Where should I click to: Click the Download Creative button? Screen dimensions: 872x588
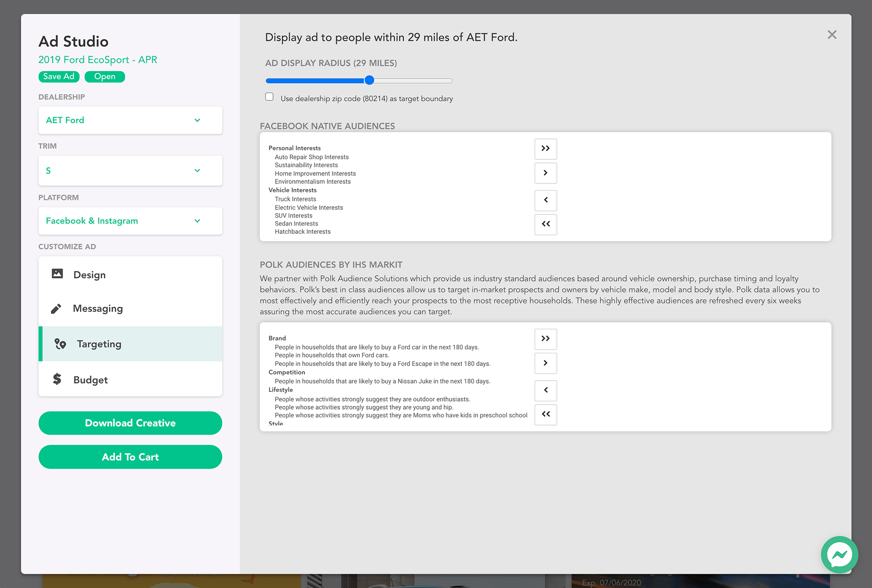130,423
